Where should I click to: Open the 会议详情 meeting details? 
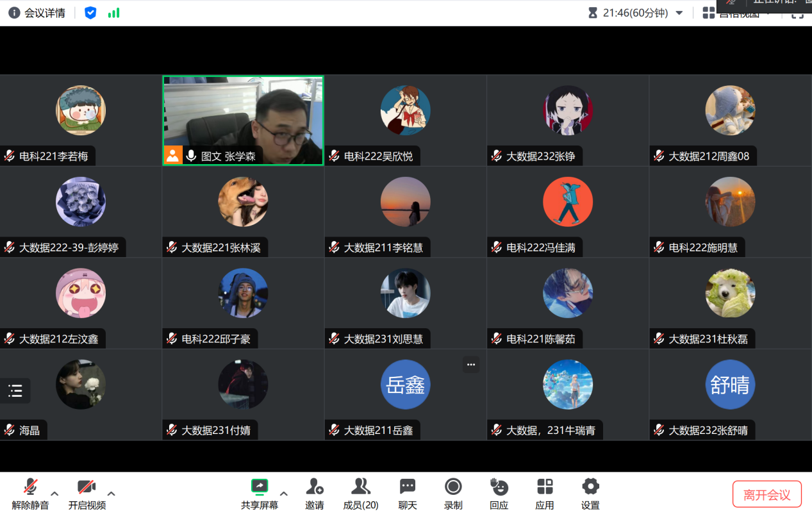pyautogui.click(x=37, y=13)
